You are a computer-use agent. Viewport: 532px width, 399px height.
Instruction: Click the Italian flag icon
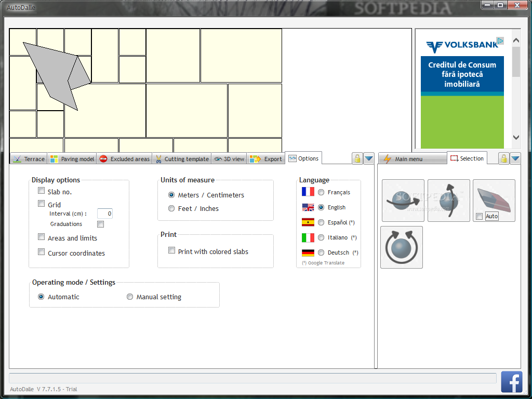pyautogui.click(x=308, y=237)
